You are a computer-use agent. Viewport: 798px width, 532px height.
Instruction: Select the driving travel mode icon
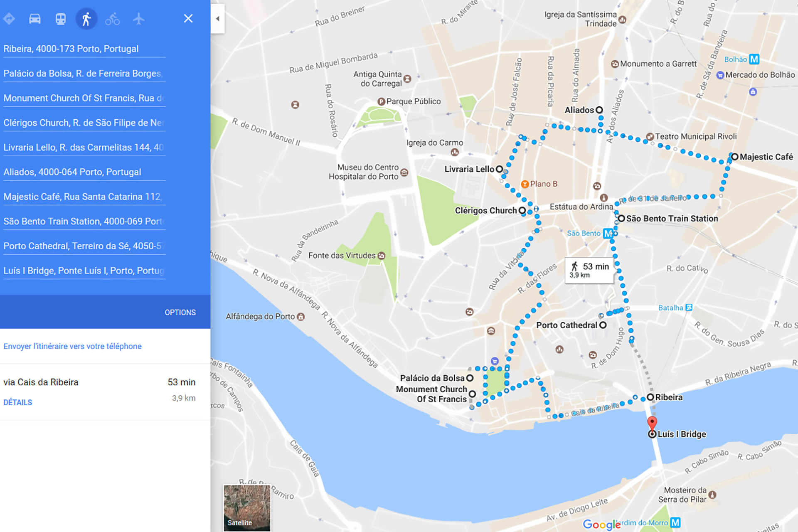point(35,19)
